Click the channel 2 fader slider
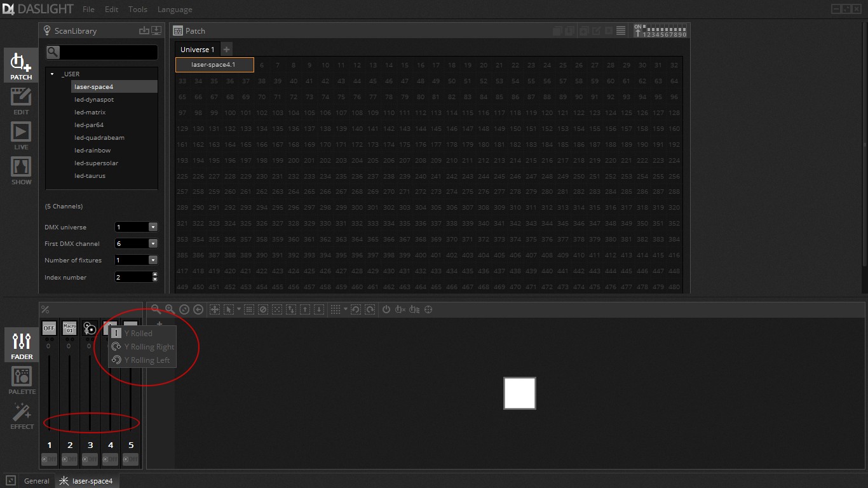The height and width of the screenshot is (488, 868). point(69,393)
